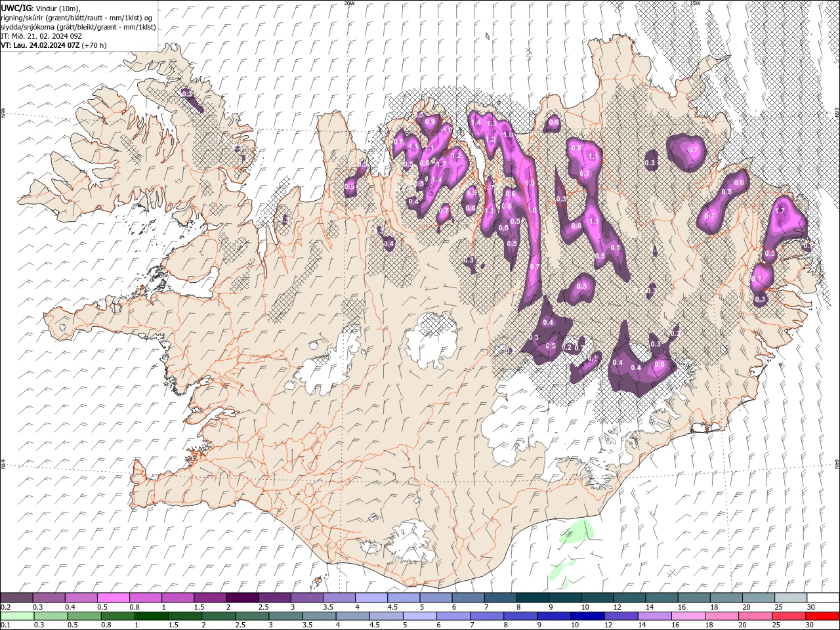
Task: Click the '20W' longitude label
Action: pyautogui.click(x=350, y=3)
